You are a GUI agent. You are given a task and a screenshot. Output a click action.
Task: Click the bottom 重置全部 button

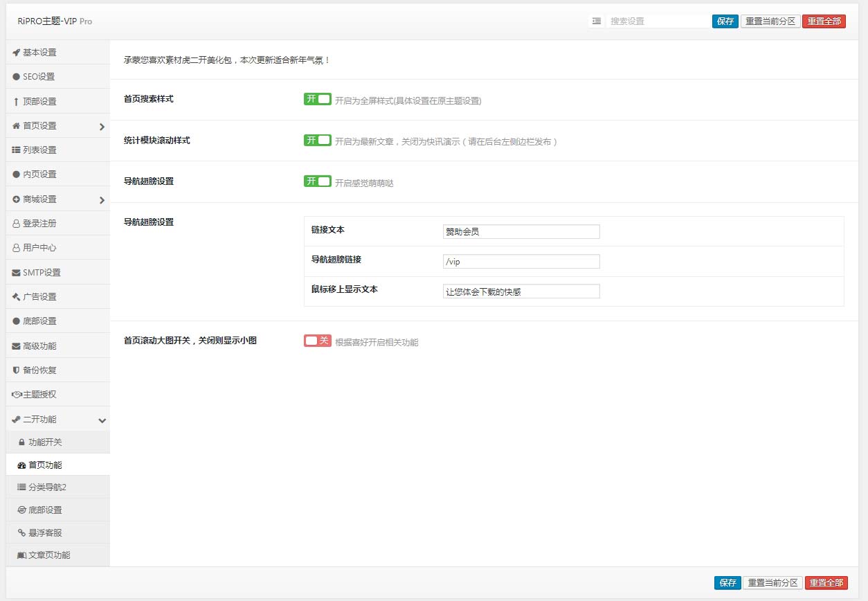pos(826,583)
